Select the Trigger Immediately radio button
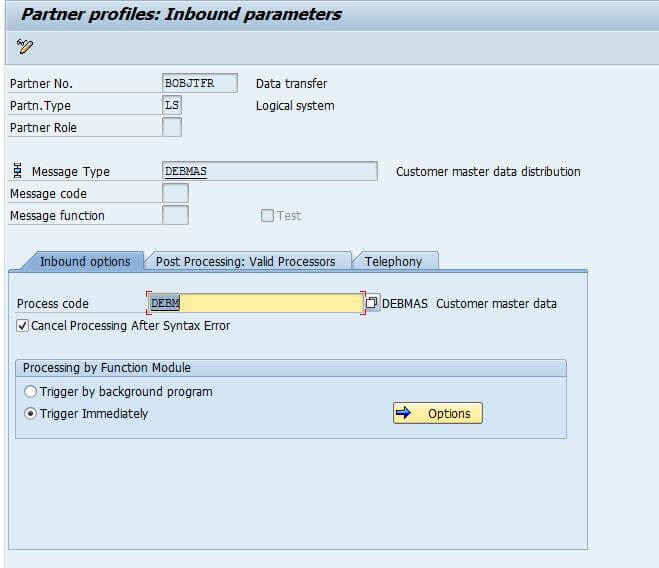This screenshot has width=659, height=568. tap(31, 413)
